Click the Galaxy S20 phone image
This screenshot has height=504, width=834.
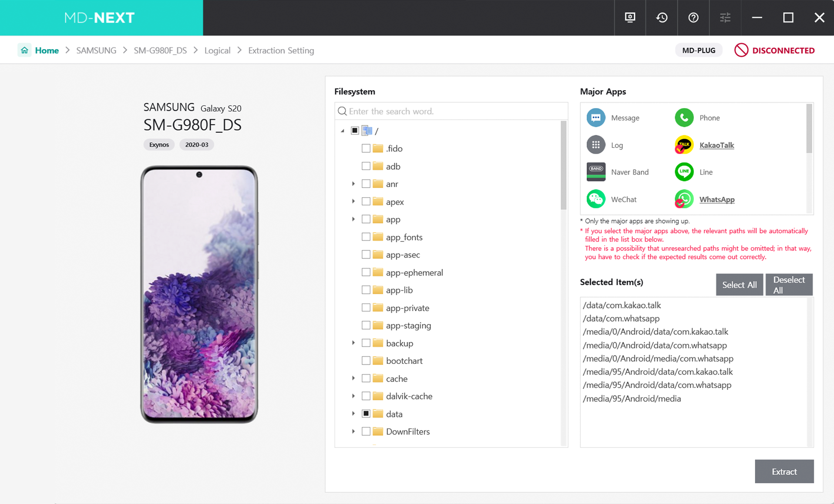tap(199, 294)
